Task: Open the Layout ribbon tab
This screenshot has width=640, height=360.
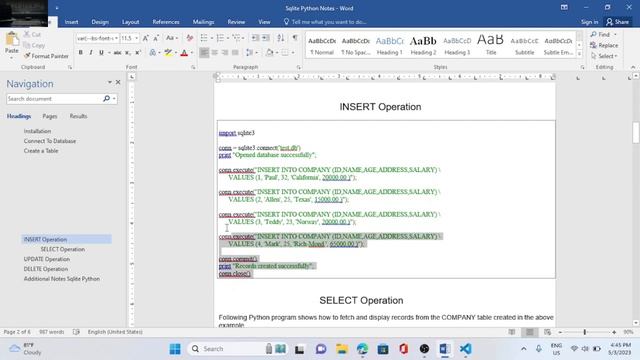Action: click(x=131, y=22)
